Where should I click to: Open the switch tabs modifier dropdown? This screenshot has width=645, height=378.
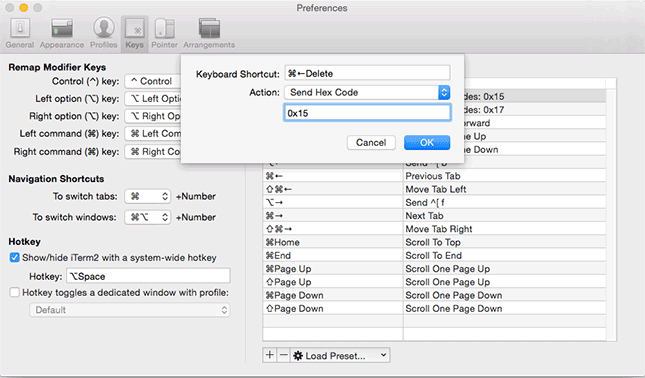tap(148, 196)
